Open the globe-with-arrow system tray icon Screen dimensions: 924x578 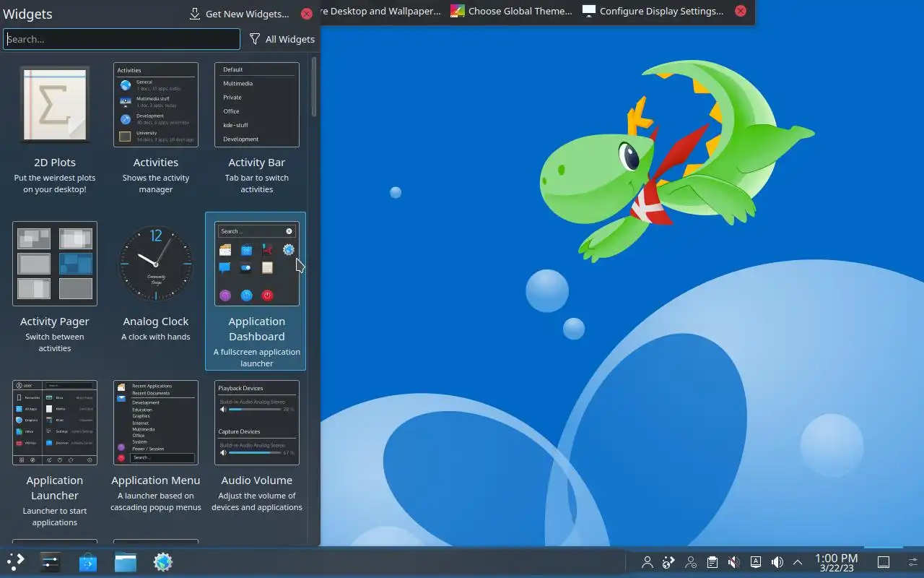pyautogui.click(x=669, y=562)
